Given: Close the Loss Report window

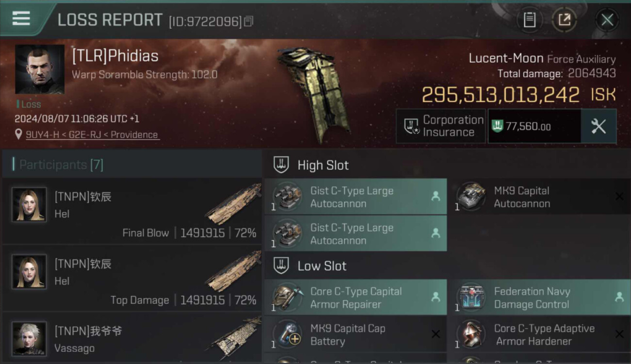Looking at the screenshot, I should coord(607,20).
